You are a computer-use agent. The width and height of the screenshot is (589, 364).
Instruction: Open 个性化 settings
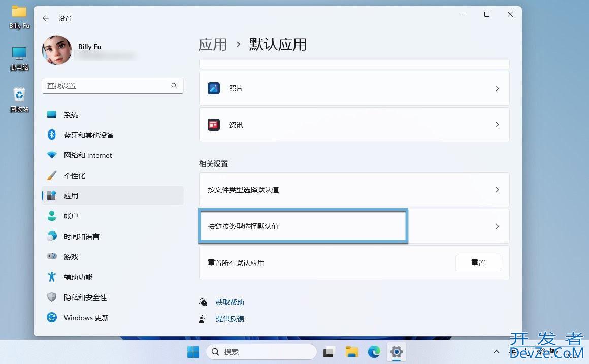112,176
